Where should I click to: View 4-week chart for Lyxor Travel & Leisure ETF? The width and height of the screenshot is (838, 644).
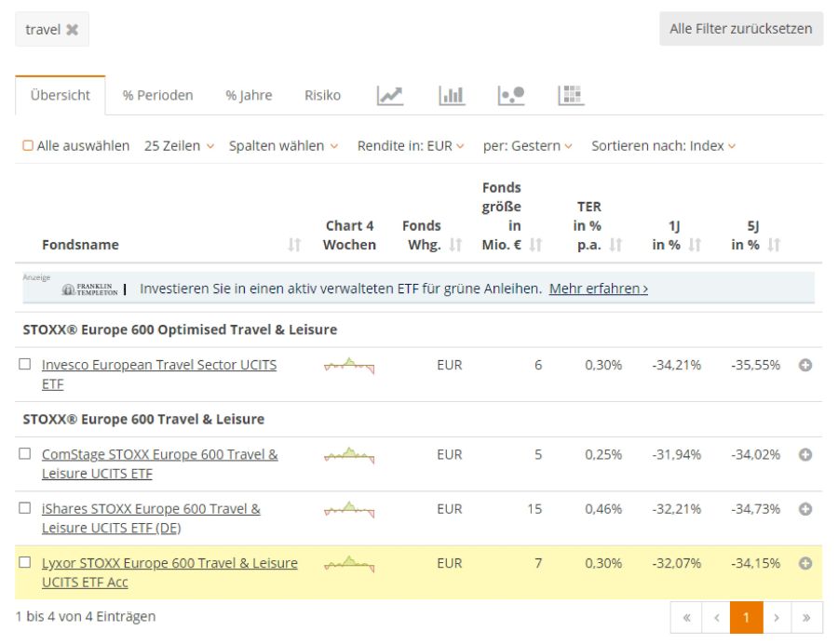click(349, 565)
